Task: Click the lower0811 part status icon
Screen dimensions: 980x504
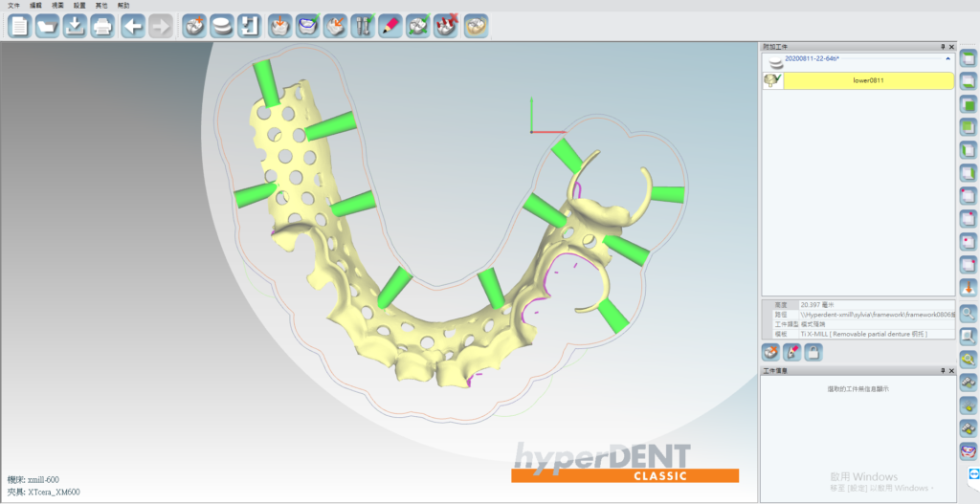Action: pyautogui.click(x=772, y=80)
